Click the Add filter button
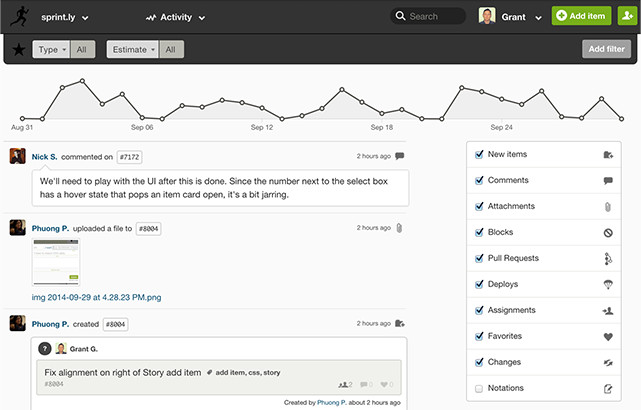Screen dimensions: 641x410 [x=607, y=49]
